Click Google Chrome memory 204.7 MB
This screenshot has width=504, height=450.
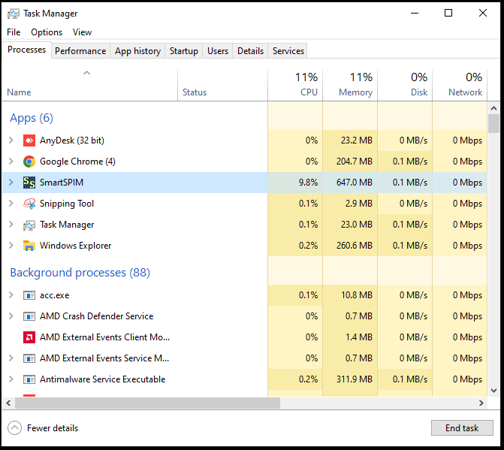[x=354, y=162]
